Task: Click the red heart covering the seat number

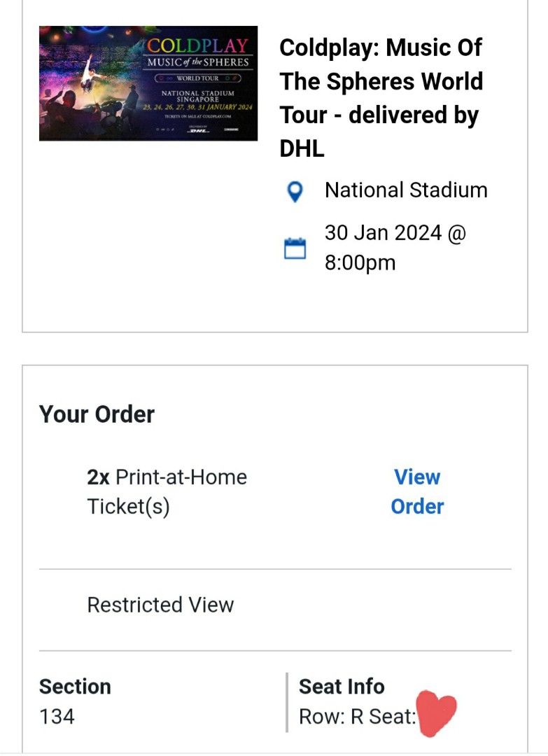Action: point(435,713)
